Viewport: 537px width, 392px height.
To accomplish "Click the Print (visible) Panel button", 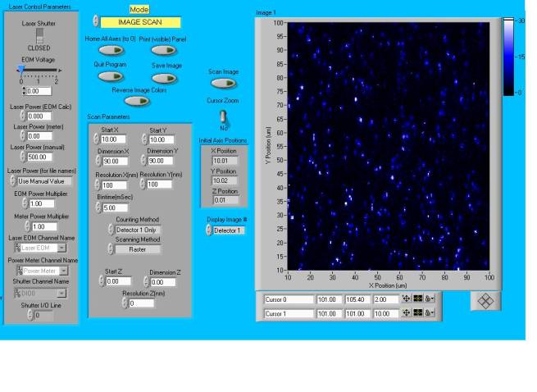I will pos(168,50).
